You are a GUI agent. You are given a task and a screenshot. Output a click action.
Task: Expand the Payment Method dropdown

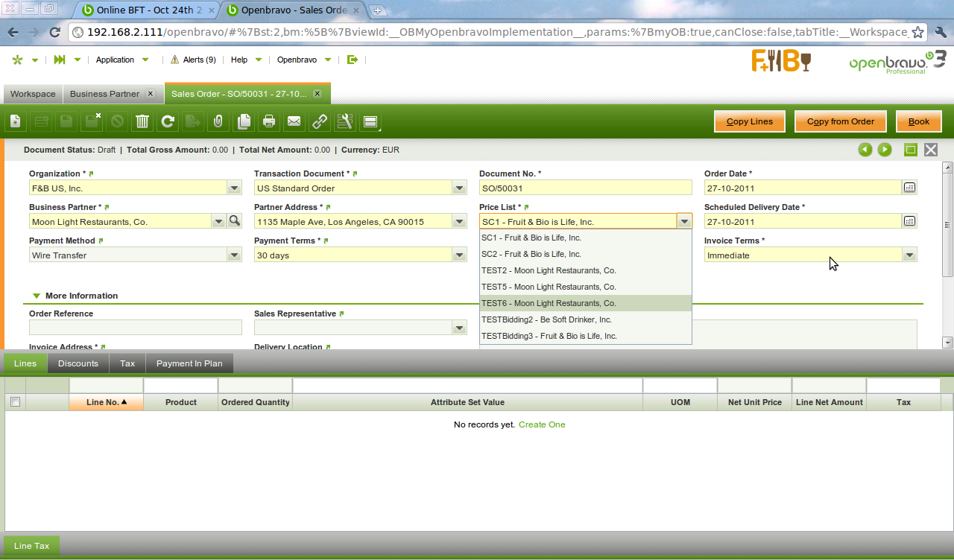tap(234, 255)
